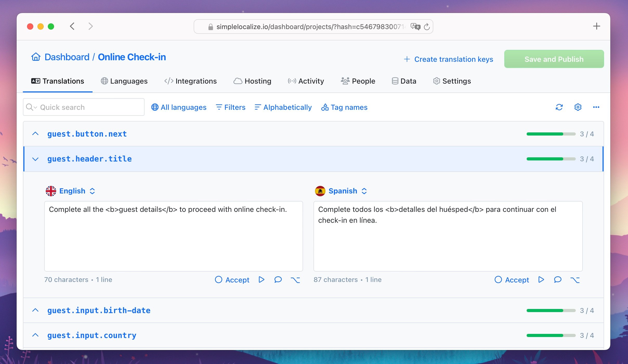Click the page translate icon in address bar
Viewport: 628px width, 364px height.
[415, 26]
